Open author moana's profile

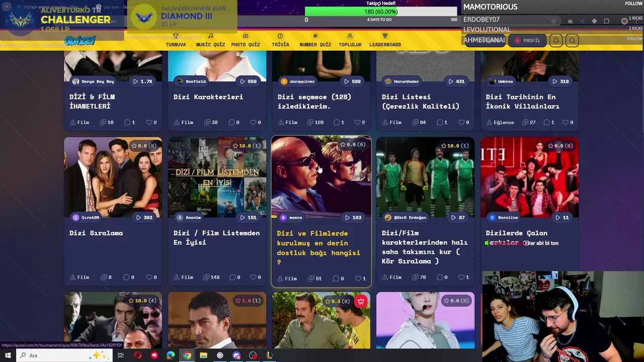(x=291, y=217)
